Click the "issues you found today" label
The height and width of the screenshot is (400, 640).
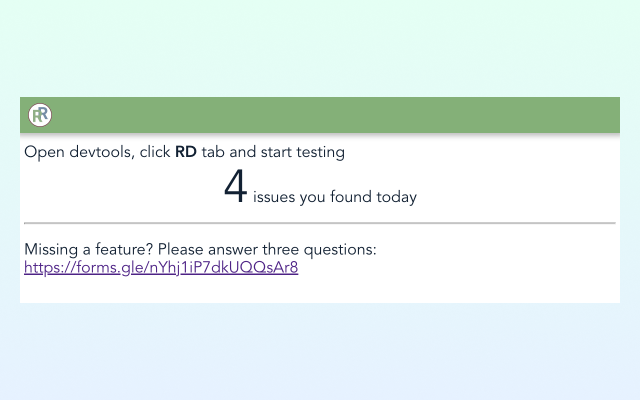334,197
